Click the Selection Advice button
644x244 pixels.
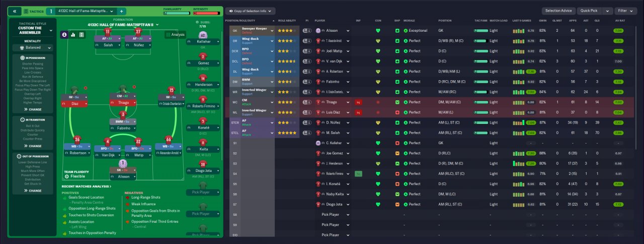(x=558, y=11)
